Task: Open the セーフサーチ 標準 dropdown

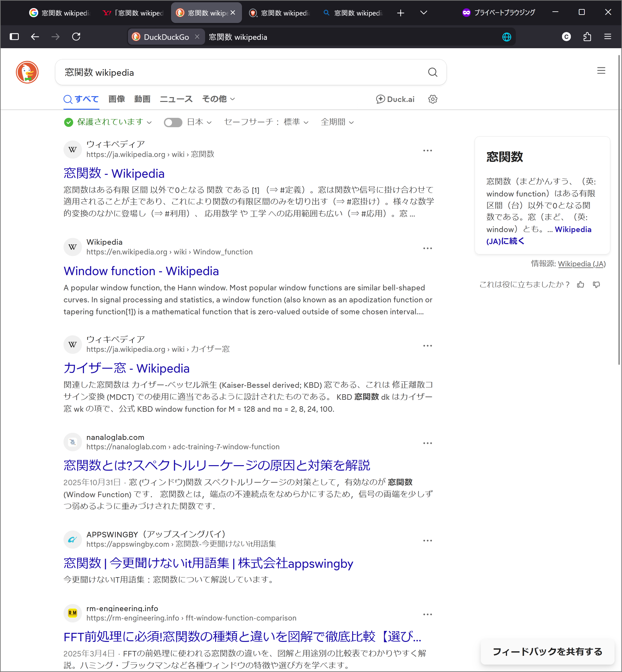Action: (x=266, y=122)
